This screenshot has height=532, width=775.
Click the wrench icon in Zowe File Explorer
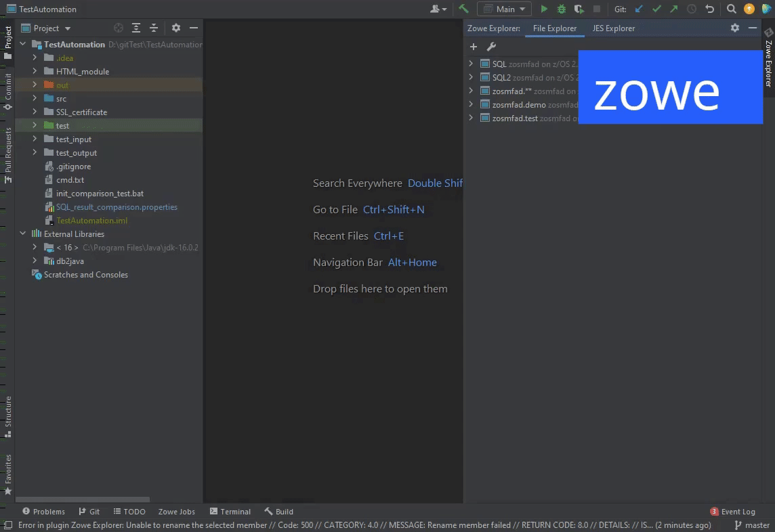(492, 47)
